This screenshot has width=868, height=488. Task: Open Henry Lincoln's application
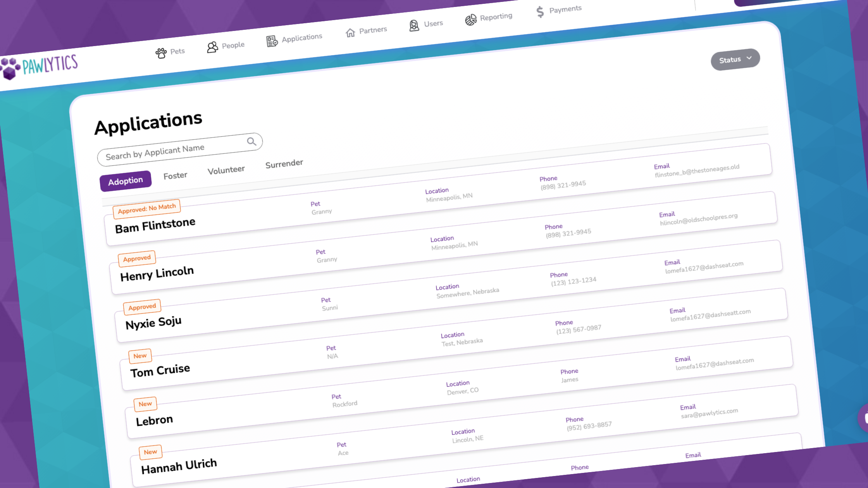444,243
